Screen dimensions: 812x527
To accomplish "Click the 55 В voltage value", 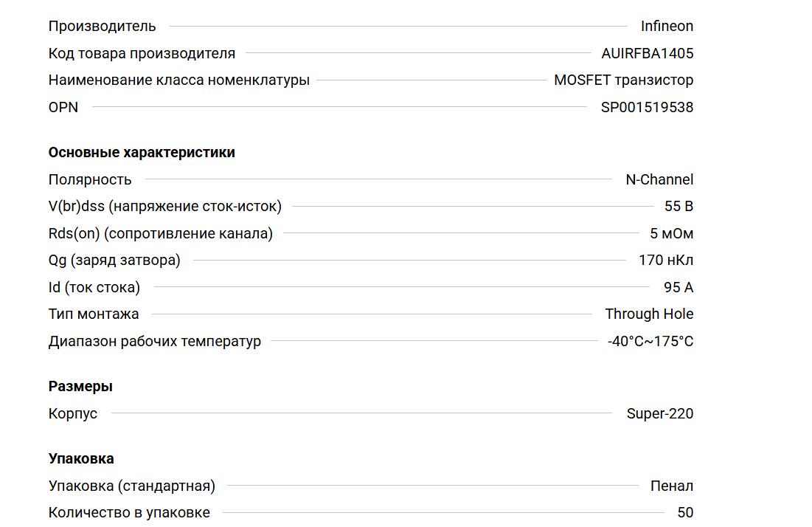I will [x=679, y=207].
